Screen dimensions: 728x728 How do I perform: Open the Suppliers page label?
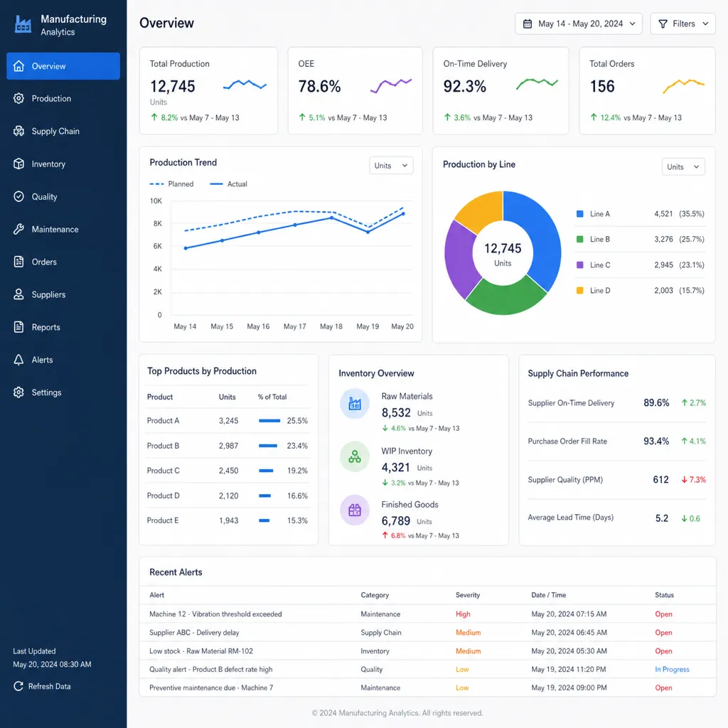48,294
